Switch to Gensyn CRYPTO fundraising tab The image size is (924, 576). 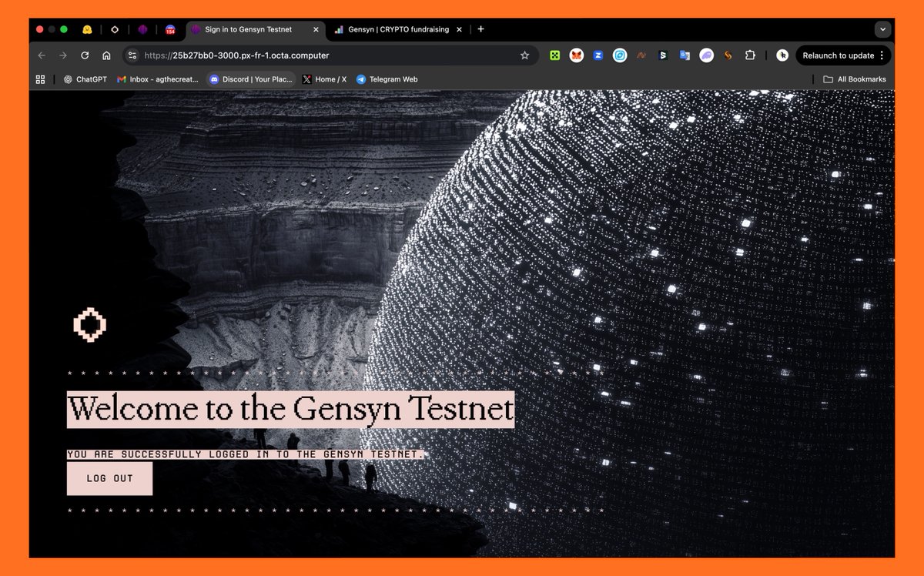pos(398,29)
